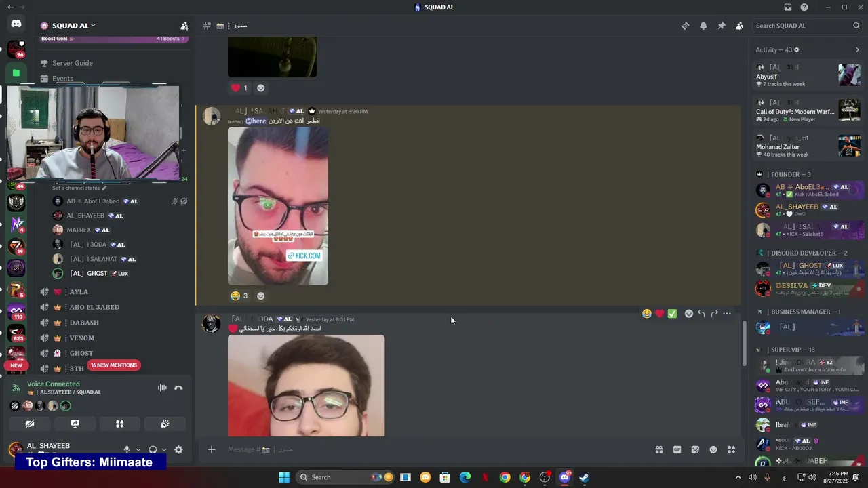The width and height of the screenshot is (868, 488).
Task: Open the Apps launcher in message bar
Action: coord(732,449)
